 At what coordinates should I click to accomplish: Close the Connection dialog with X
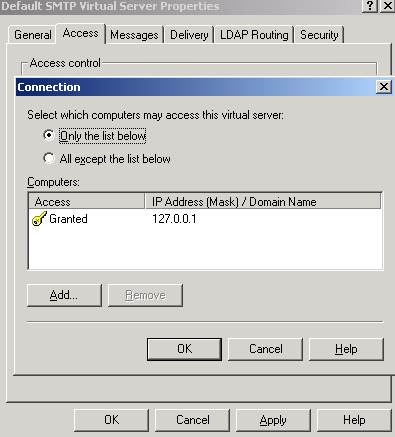pos(384,87)
